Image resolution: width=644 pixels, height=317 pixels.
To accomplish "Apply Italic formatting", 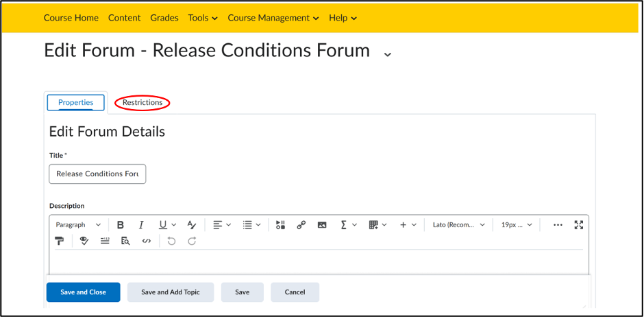I will point(141,225).
